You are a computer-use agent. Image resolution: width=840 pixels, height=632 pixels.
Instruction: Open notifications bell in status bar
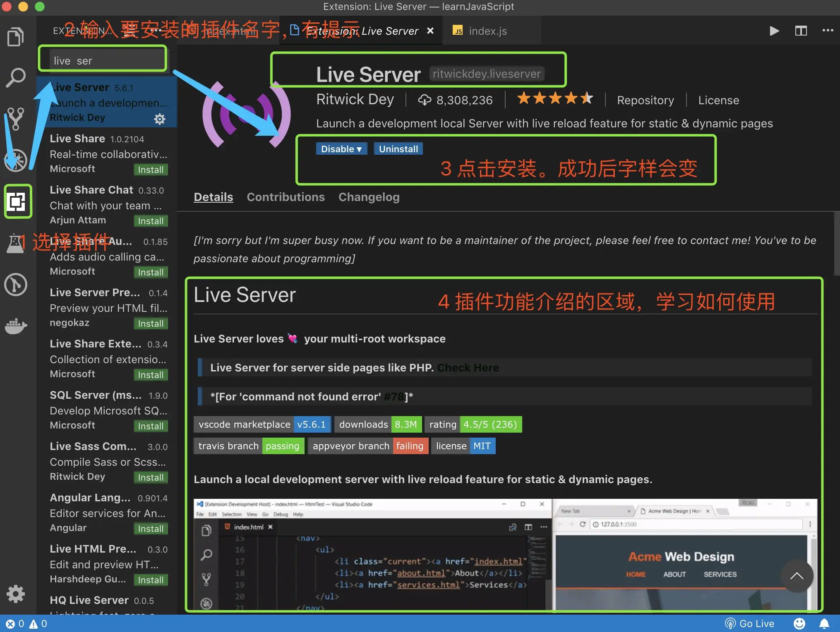pyautogui.click(x=824, y=624)
